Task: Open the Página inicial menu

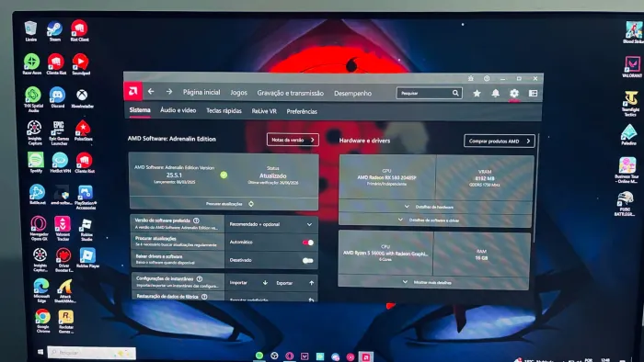Action: pos(201,92)
